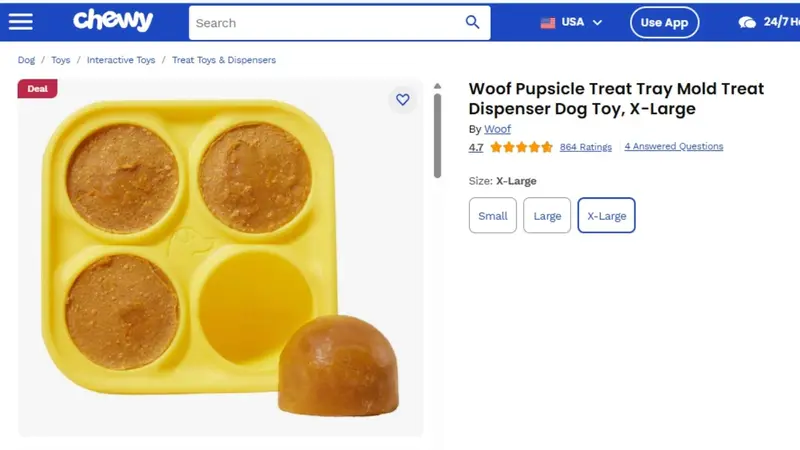The height and width of the screenshot is (450, 800).
Task: Select the Large size option
Action: [547, 215]
